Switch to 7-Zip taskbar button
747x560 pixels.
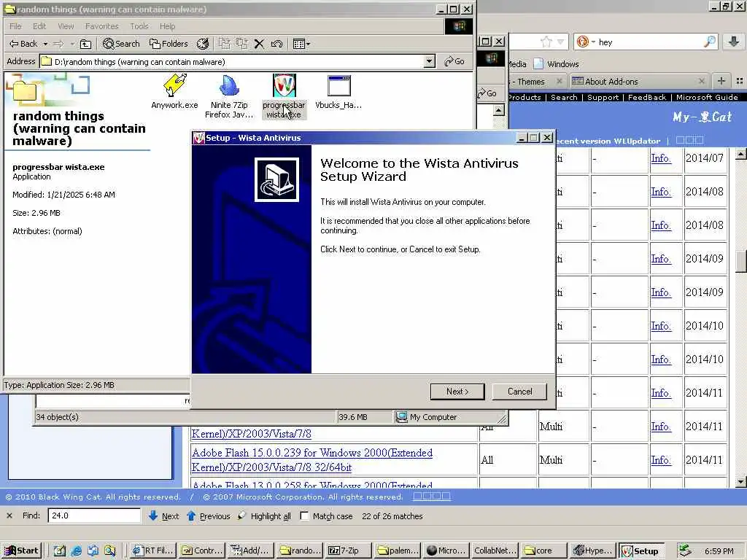(x=348, y=551)
